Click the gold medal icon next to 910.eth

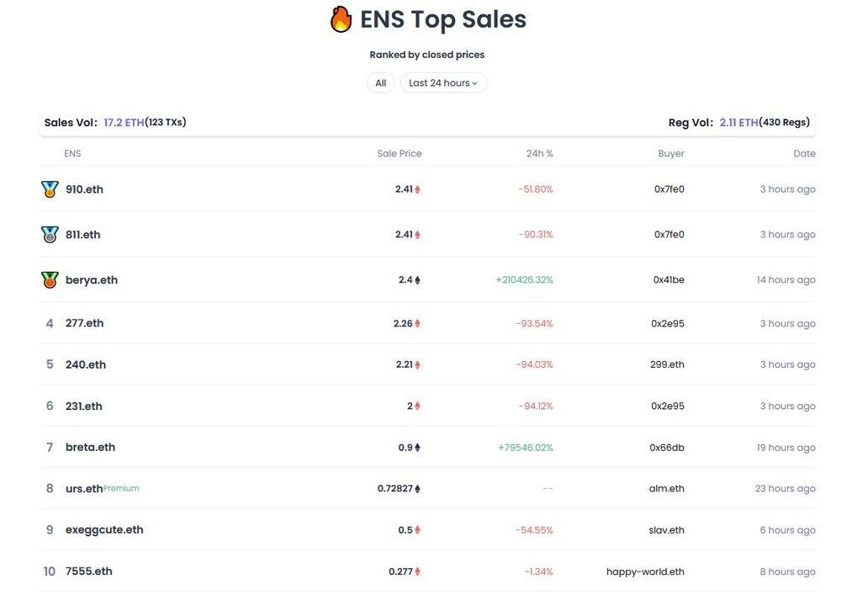[50, 189]
